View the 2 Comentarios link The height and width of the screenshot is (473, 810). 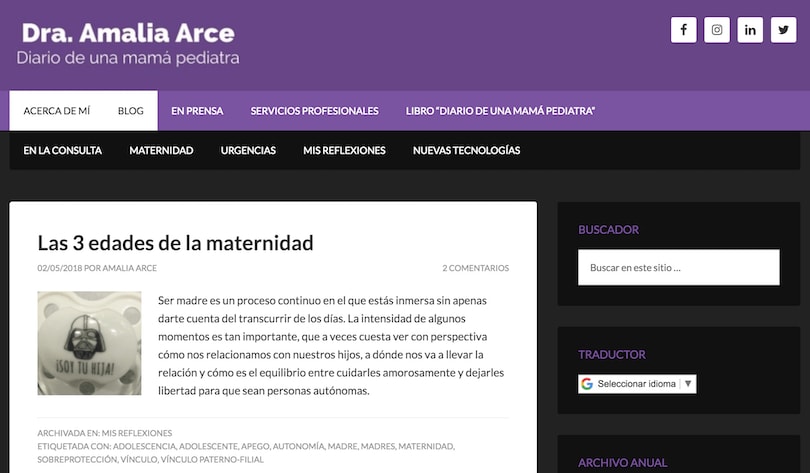[x=475, y=268]
